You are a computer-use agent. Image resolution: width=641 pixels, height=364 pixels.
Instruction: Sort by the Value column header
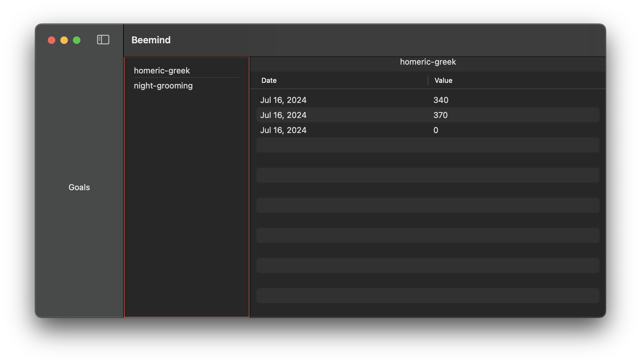[x=443, y=80]
